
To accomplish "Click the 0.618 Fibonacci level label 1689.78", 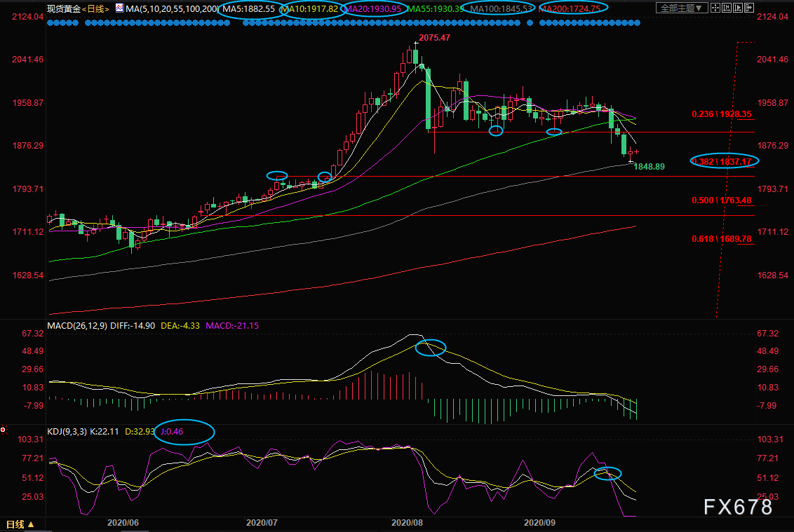I will [722, 239].
